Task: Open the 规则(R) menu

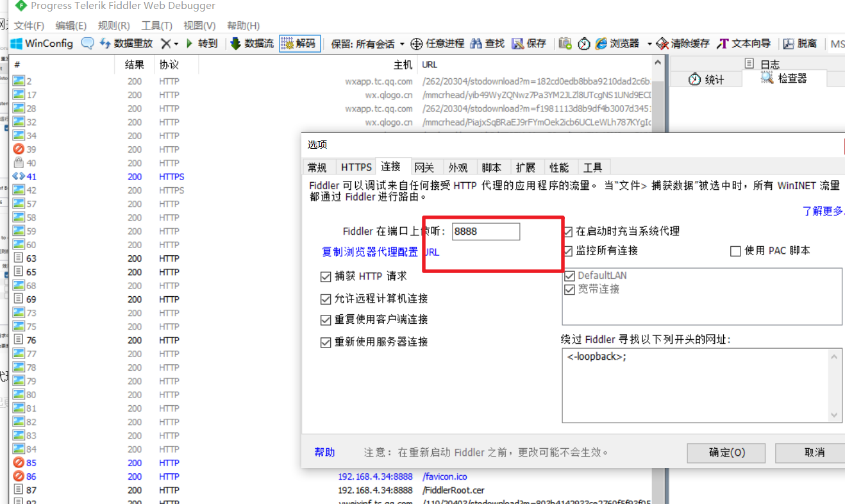Action: click(113, 26)
